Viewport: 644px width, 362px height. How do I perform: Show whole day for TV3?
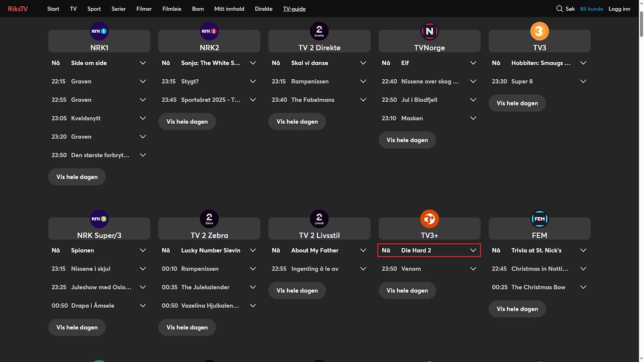[517, 103]
